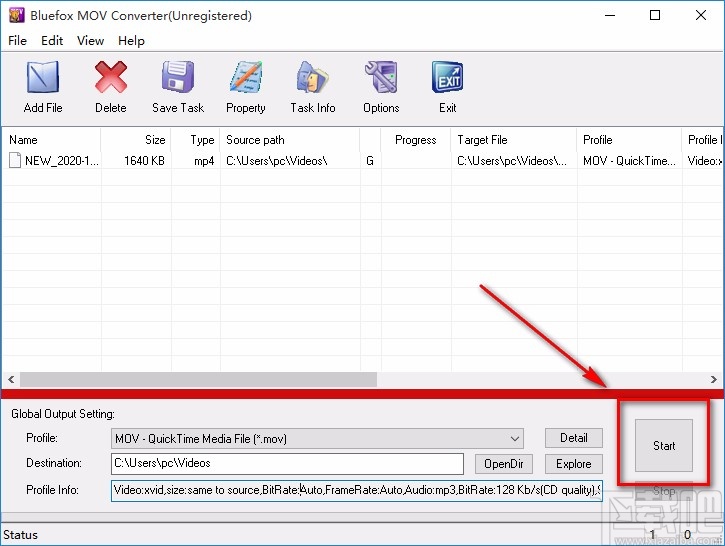Close the Bluefox MOV Converter window
The image size is (725, 546).
pyautogui.click(x=700, y=15)
